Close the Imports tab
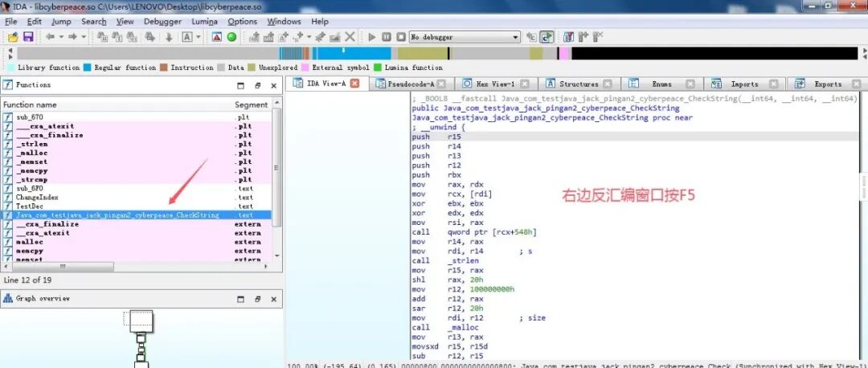868x368 pixels. 774,84
